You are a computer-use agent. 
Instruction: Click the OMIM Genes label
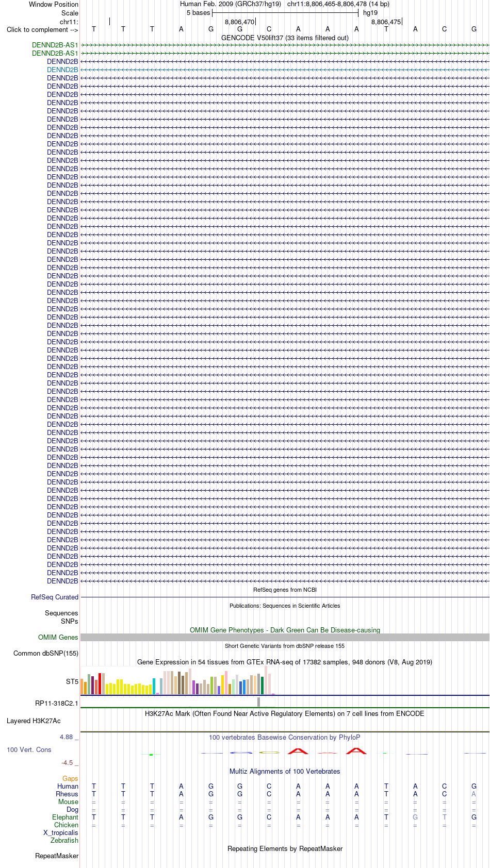[58, 637]
